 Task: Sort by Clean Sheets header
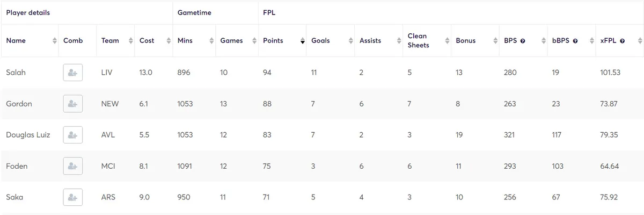pyautogui.click(x=427, y=41)
